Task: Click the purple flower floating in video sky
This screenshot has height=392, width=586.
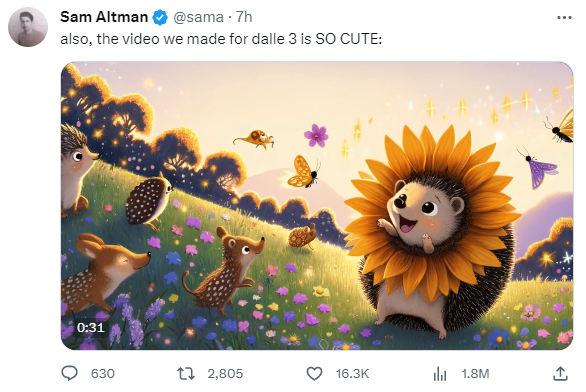Action: pyautogui.click(x=316, y=136)
